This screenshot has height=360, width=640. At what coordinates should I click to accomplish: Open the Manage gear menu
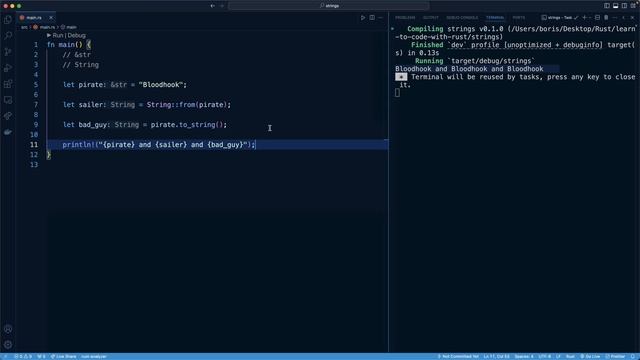click(8, 345)
